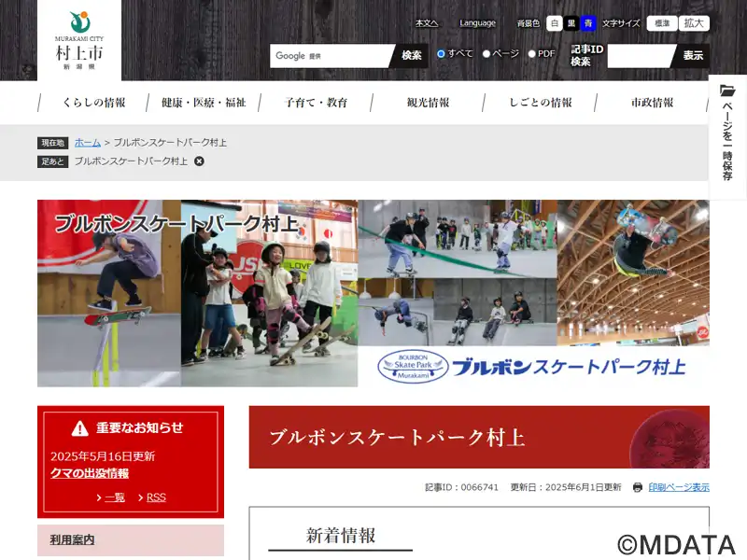This screenshot has height=560, width=747.
Task: Open the 市政情報 menu
Action: (x=652, y=103)
